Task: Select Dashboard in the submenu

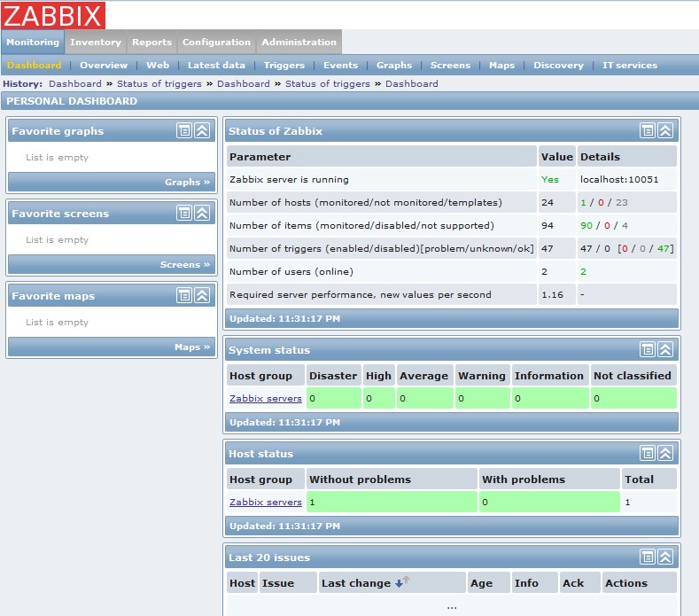Action: 34,65
